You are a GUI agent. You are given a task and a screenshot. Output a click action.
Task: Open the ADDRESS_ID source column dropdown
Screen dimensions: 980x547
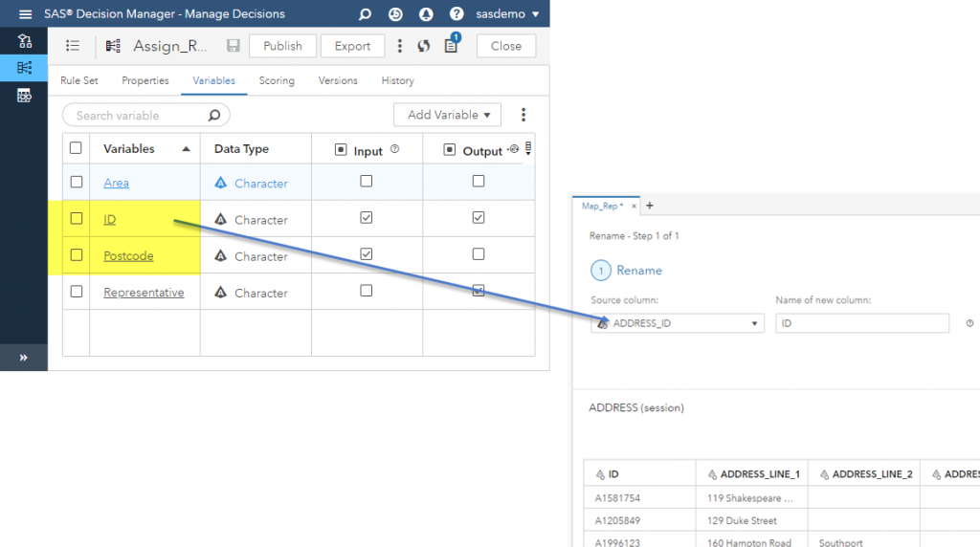(x=677, y=323)
